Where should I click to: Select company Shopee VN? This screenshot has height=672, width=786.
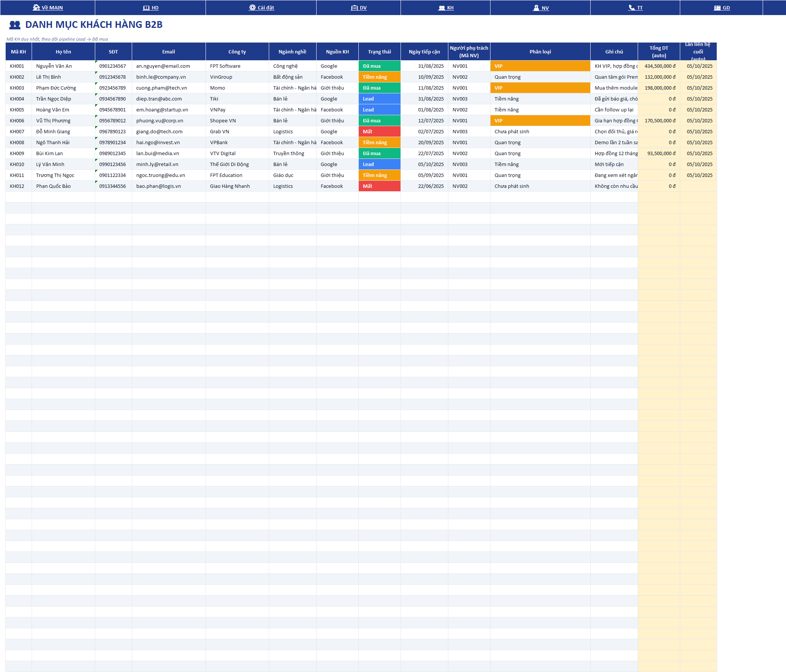(237, 121)
